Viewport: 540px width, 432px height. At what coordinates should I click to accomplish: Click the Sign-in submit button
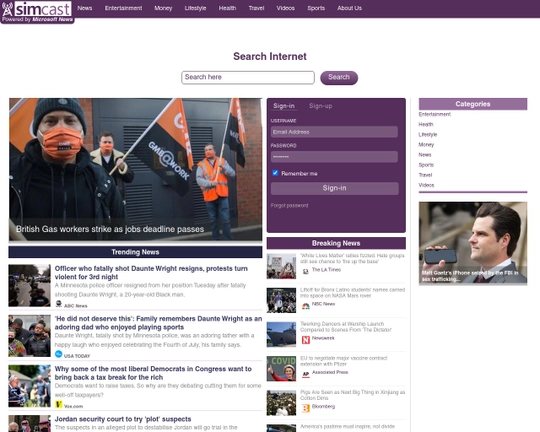tap(335, 188)
